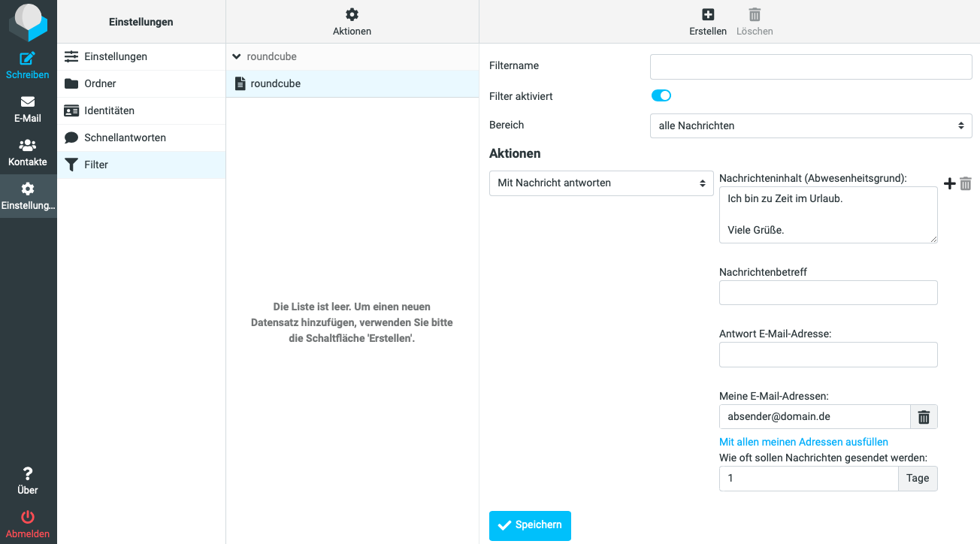Open the Aktionen gear menu
The height and width of the screenshot is (544, 980).
coord(352,22)
